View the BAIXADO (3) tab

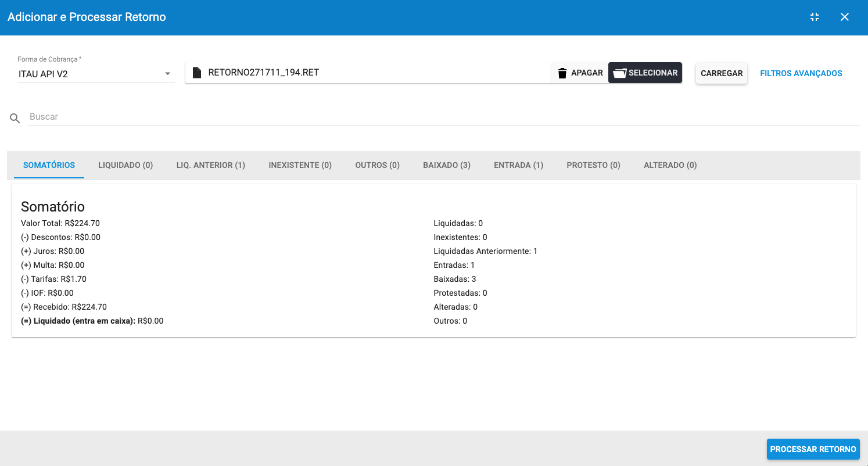(447, 165)
